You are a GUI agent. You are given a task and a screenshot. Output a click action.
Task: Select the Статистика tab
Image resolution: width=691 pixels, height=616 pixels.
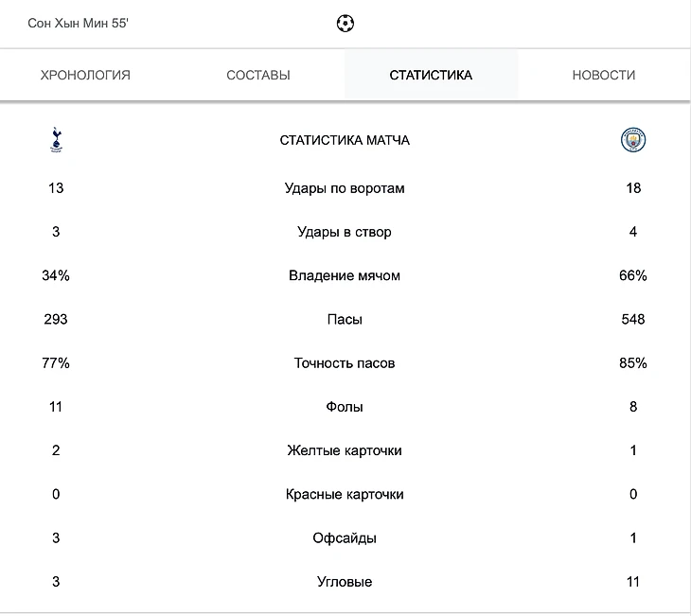(431, 75)
